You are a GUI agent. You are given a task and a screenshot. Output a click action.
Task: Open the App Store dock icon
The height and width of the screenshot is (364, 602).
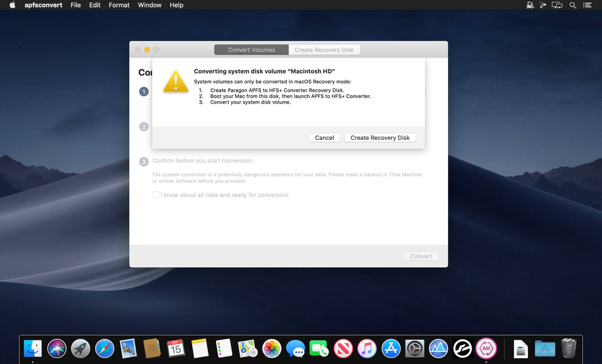click(391, 349)
